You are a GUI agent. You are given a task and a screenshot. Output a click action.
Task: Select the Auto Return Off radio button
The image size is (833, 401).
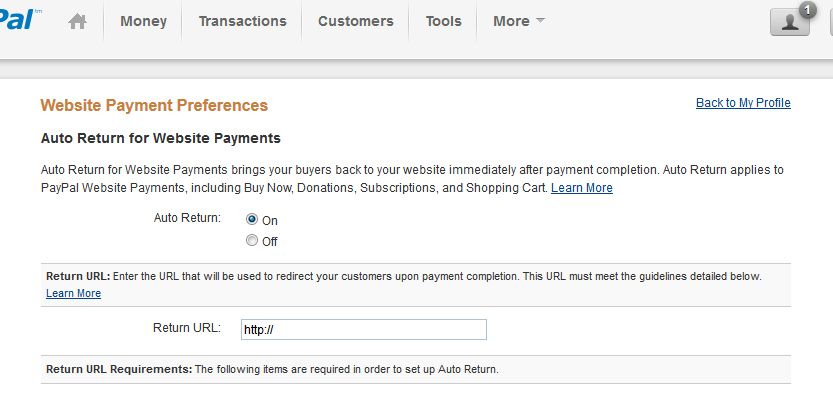click(252, 241)
